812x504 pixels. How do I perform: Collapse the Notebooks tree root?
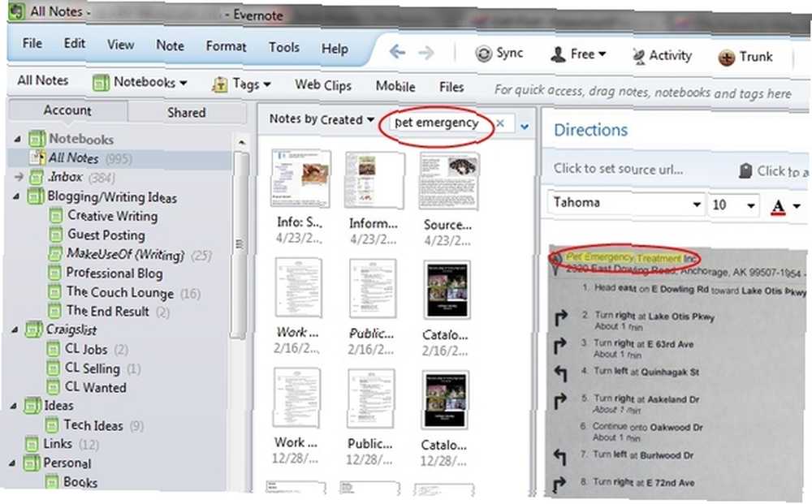coord(18,139)
